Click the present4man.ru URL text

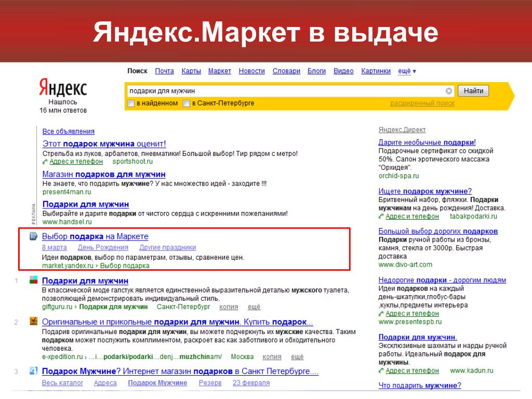pyautogui.click(x=67, y=192)
